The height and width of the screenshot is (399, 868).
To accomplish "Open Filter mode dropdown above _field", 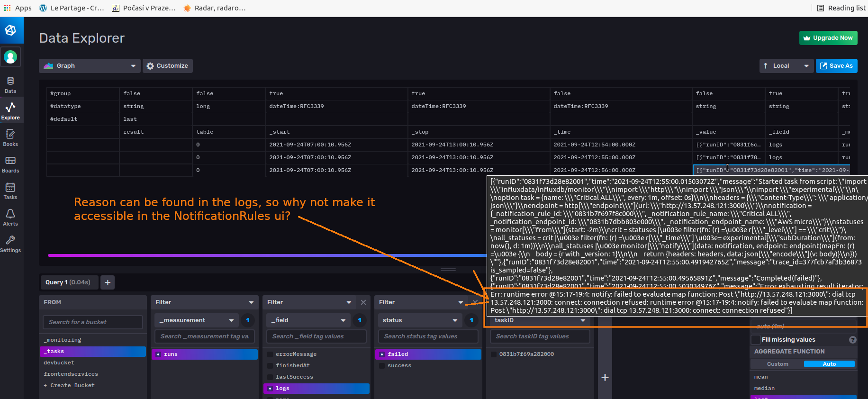I will pos(309,302).
